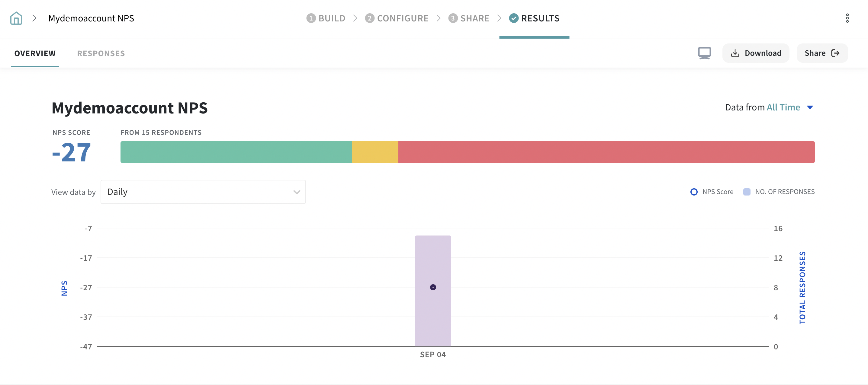
Task: Click the Share export button
Action: pyautogui.click(x=822, y=53)
